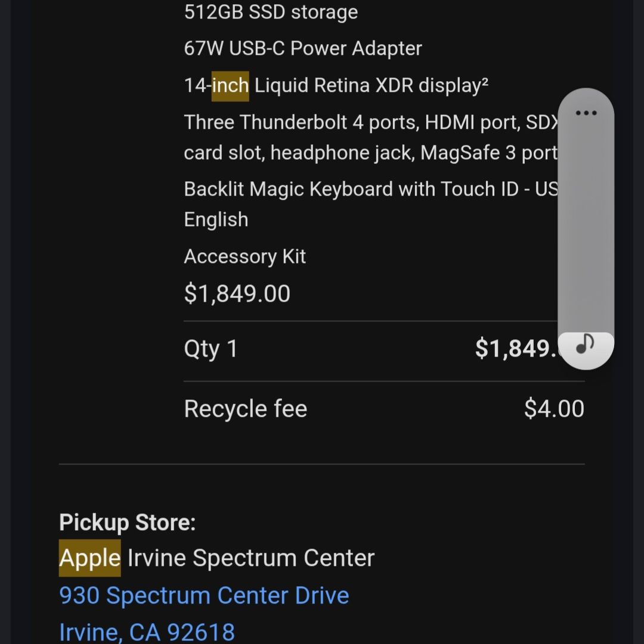Click the 67W USB-C Power Adapter line

click(x=303, y=48)
